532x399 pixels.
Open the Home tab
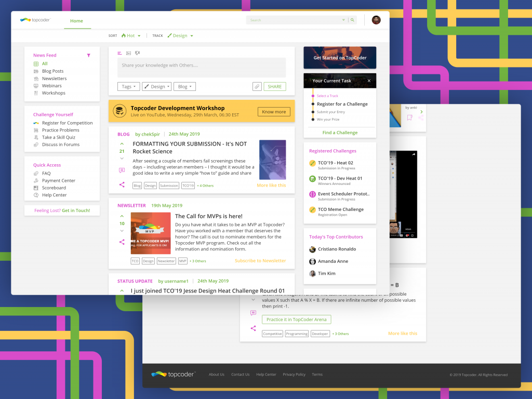pos(77,21)
